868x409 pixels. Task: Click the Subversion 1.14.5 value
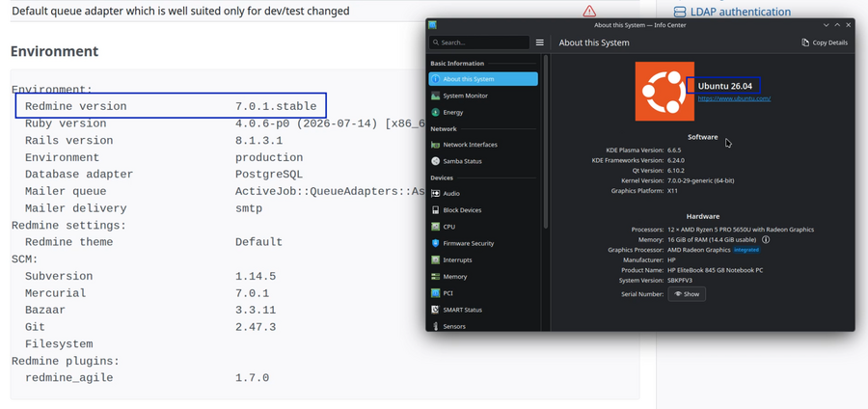click(x=256, y=276)
